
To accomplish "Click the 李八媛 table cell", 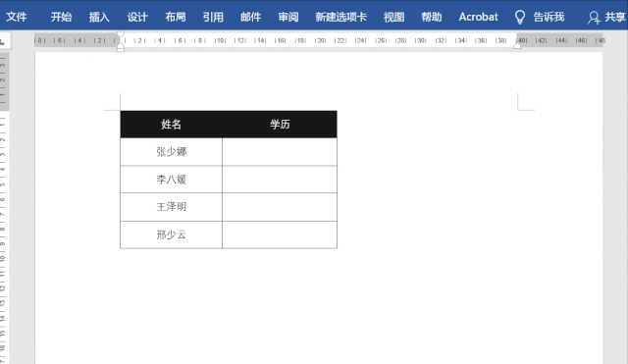I will tap(171, 180).
